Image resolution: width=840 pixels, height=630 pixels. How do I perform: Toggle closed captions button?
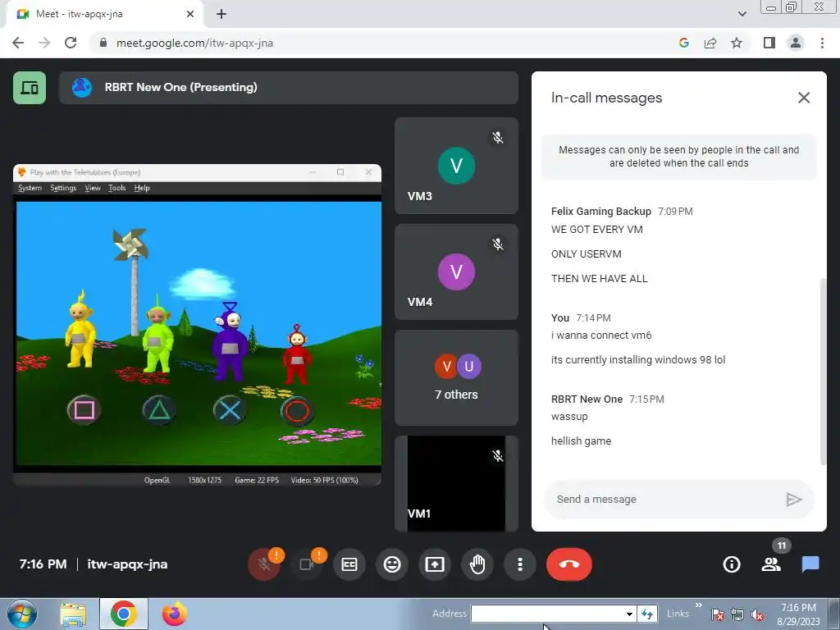coord(349,564)
